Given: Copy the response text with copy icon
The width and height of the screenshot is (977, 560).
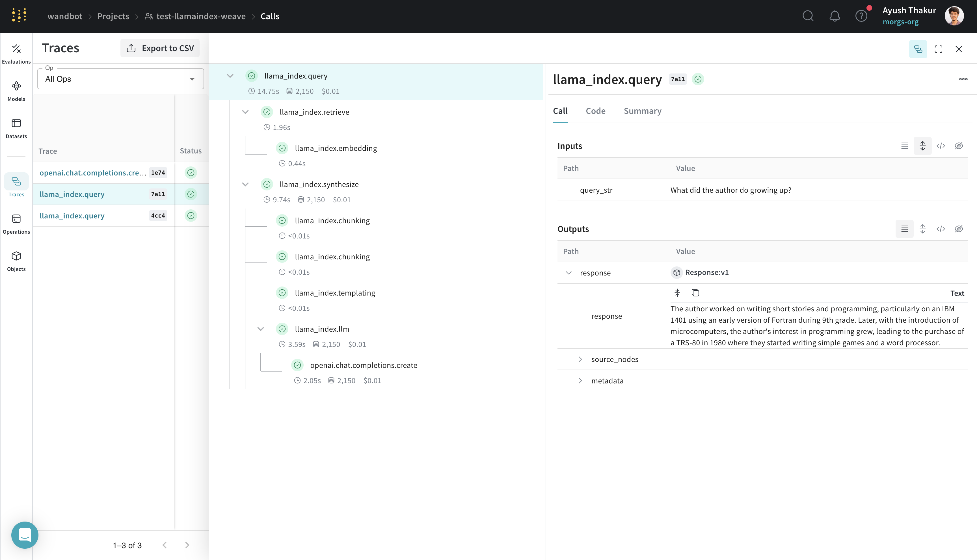Looking at the screenshot, I should tap(695, 293).
